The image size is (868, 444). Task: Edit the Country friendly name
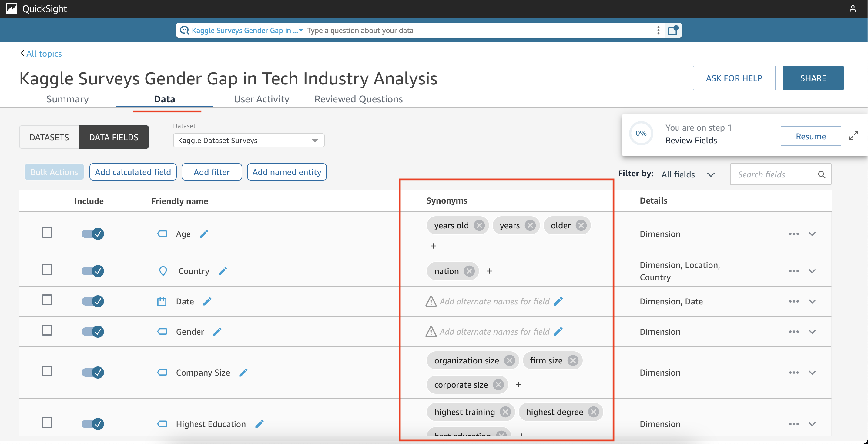(223, 271)
